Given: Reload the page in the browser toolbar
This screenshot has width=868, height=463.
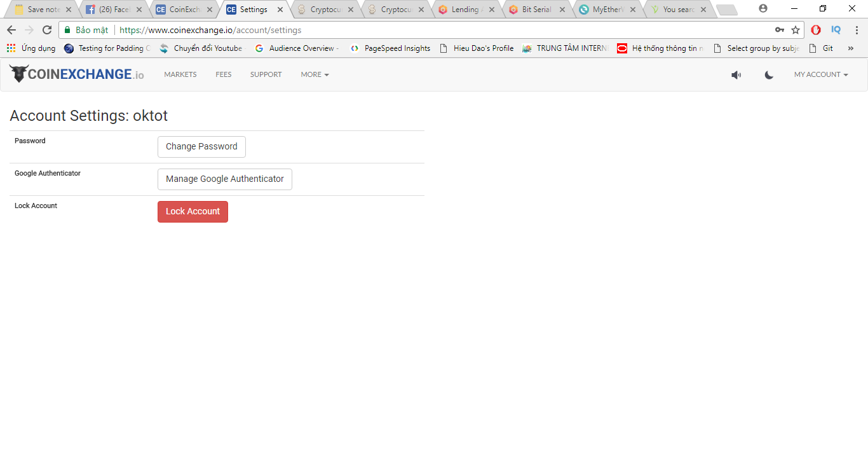Looking at the screenshot, I should tap(46, 30).
